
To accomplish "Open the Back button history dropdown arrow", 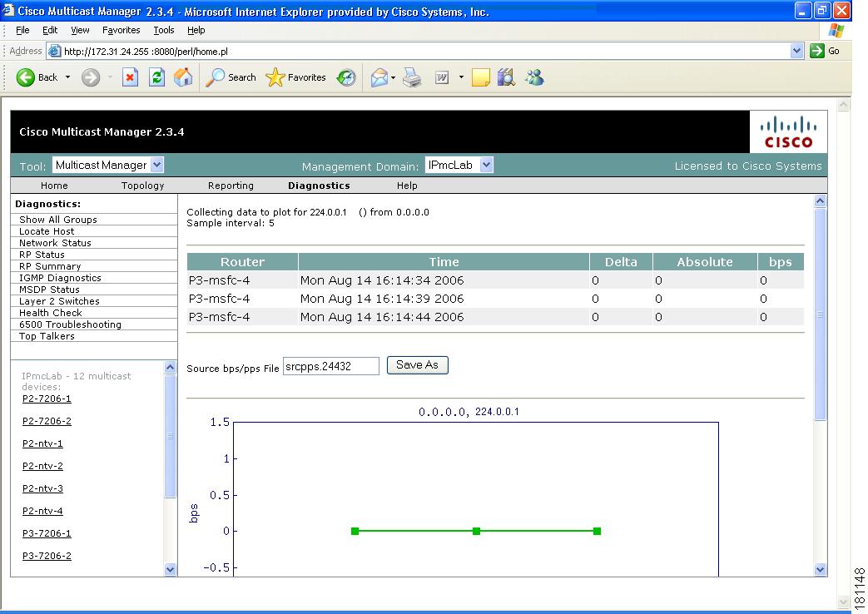I will coord(68,77).
